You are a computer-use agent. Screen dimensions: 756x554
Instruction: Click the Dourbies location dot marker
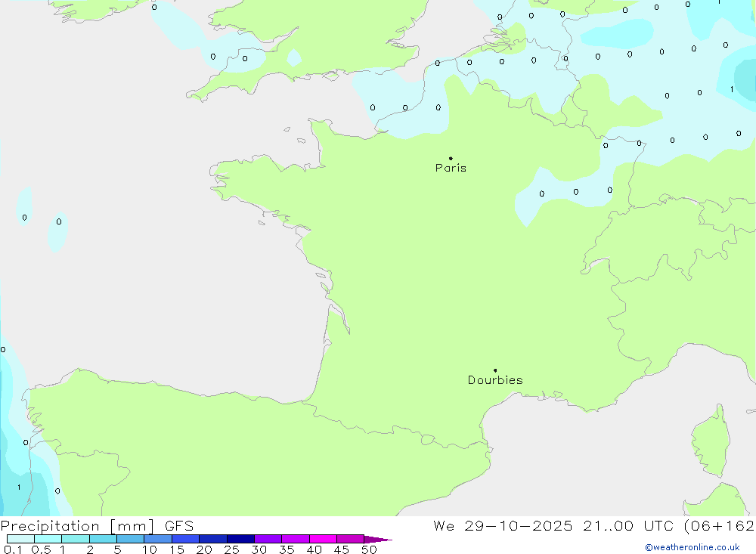495,370
